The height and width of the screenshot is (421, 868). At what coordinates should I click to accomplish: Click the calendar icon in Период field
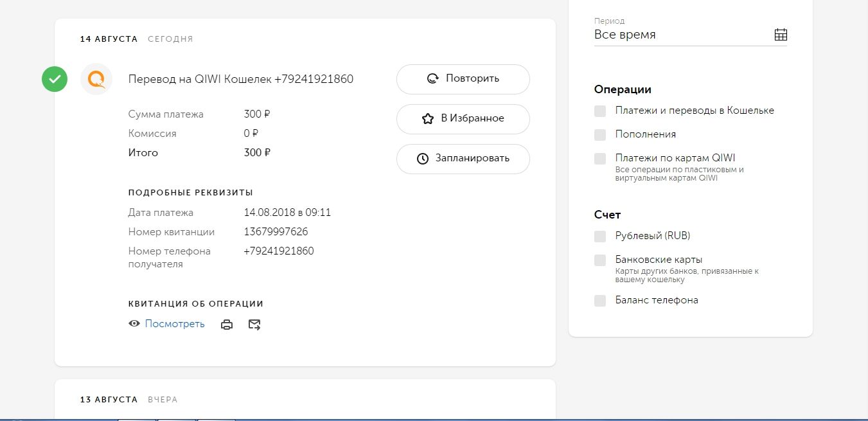(781, 35)
